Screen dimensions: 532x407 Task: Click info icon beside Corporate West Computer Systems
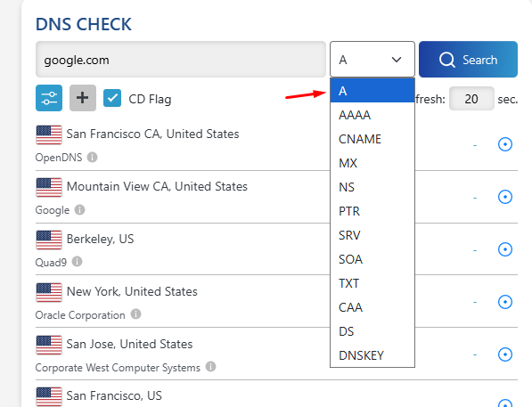coord(210,367)
